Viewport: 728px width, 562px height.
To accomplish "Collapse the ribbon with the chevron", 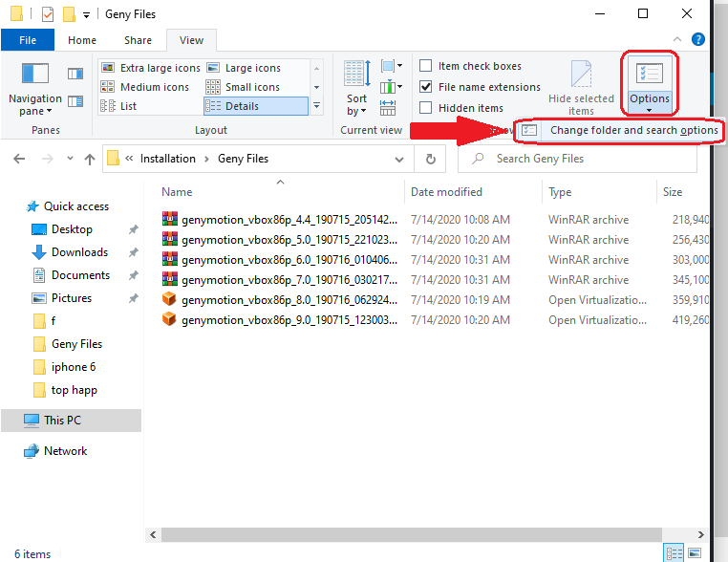I will (677, 39).
